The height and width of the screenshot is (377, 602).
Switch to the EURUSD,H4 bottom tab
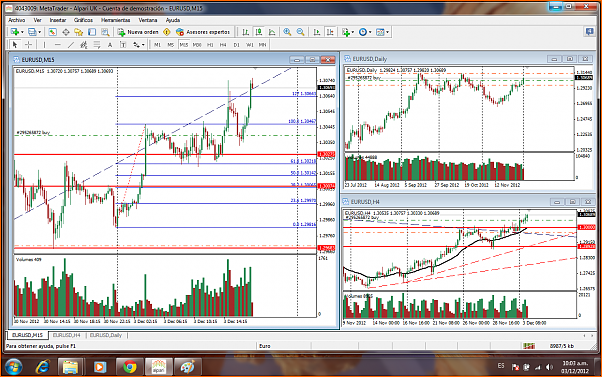66,335
